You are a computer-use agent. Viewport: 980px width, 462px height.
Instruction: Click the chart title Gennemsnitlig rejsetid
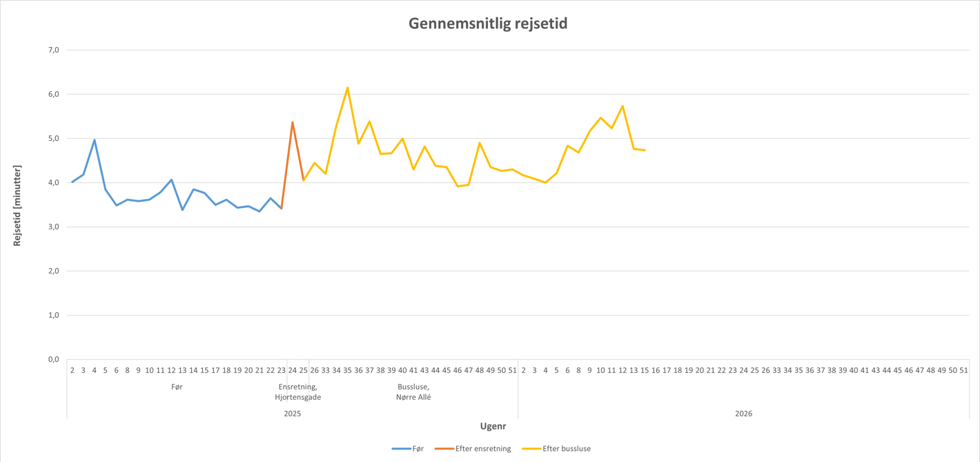pyautogui.click(x=488, y=23)
